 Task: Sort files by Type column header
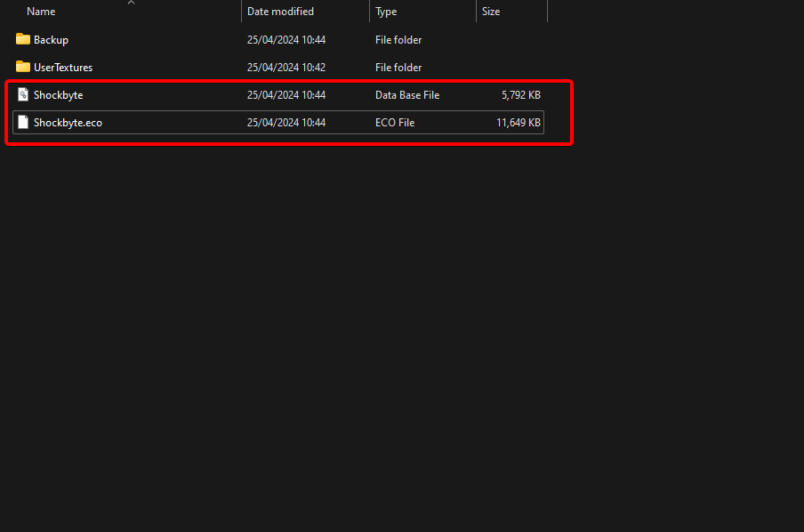(386, 12)
